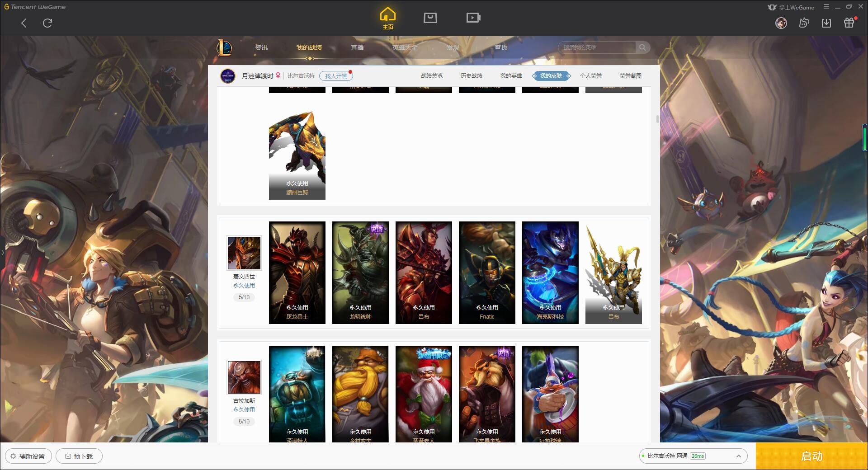Open the store bag icon
Image resolution: width=868 pixels, height=470 pixels.
click(x=430, y=18)
